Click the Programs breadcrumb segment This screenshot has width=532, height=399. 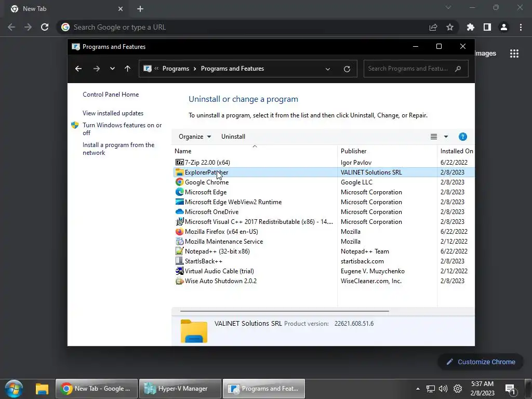point(176,69)
